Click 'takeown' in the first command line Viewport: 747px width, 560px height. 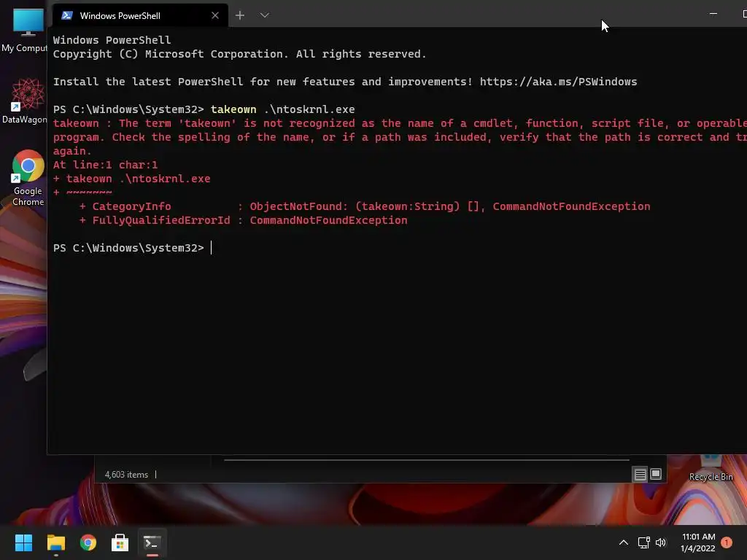(233, 109)
